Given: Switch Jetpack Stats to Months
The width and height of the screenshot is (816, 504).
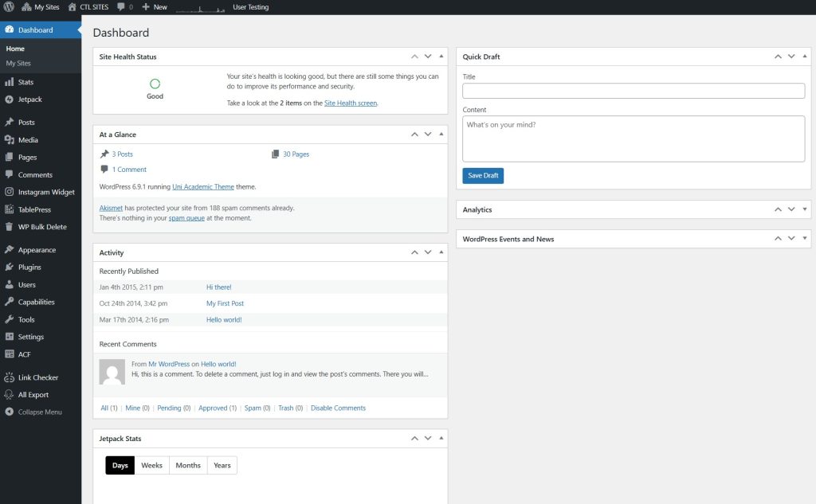Looking at the screenshot, I should [188, 465].
